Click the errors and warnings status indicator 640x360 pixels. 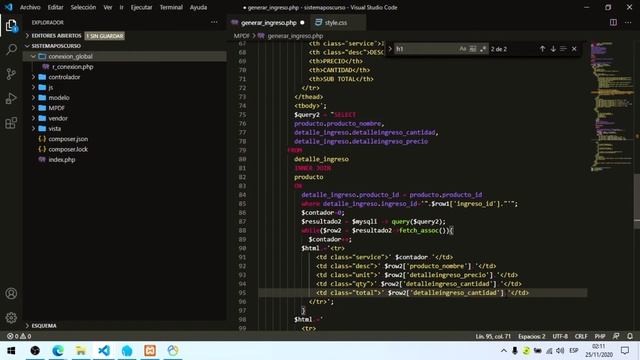click(x=19, y=336)
